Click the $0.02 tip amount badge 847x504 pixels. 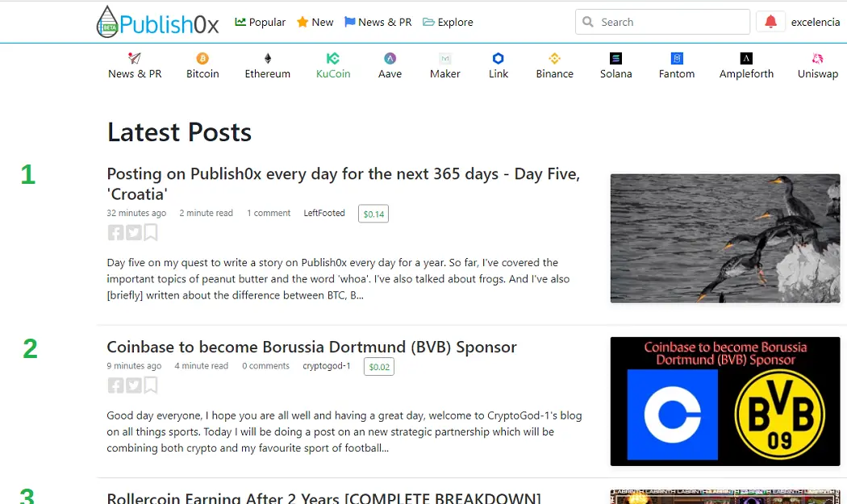coord(378,367)
